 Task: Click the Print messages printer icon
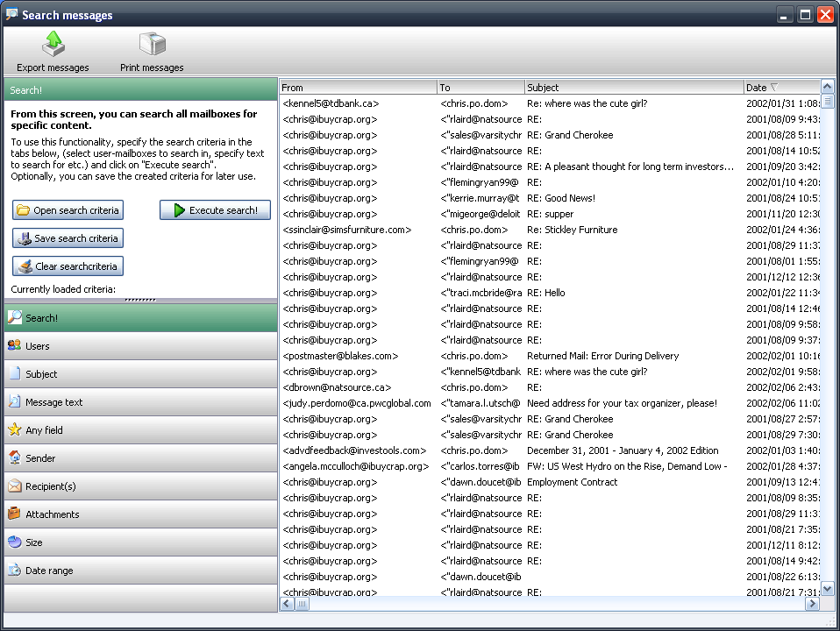(153, 44)
